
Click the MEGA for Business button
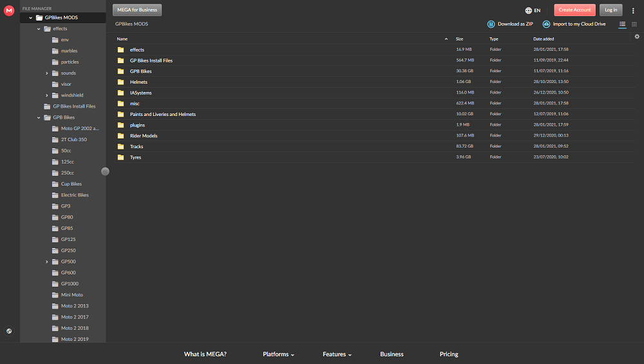[137, 10]
